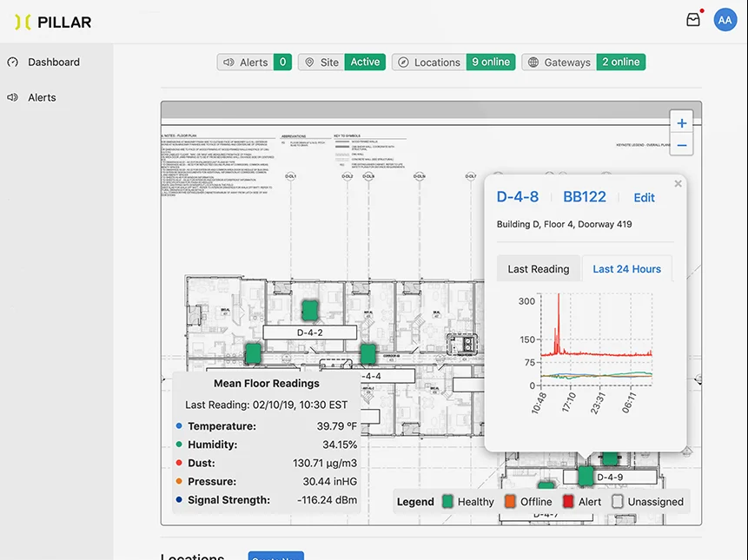Click the Last Reading timestamp text
The width and height of the screenshot is (748, 560).
266,405
